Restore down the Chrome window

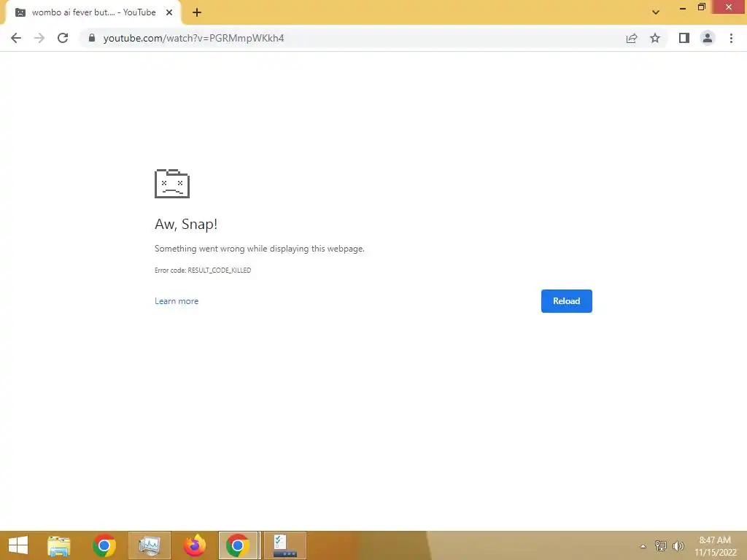[702, 7]
